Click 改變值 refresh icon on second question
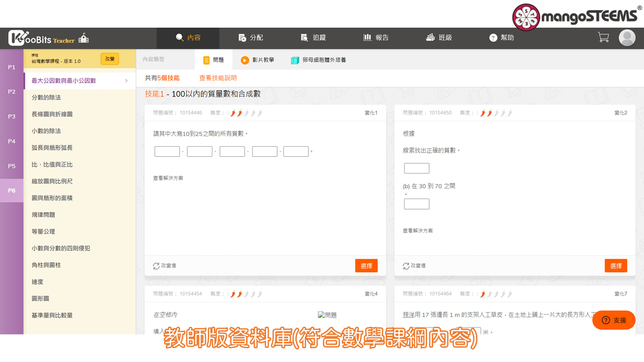This screenshot has height=362, width=644. pos(406,265)
